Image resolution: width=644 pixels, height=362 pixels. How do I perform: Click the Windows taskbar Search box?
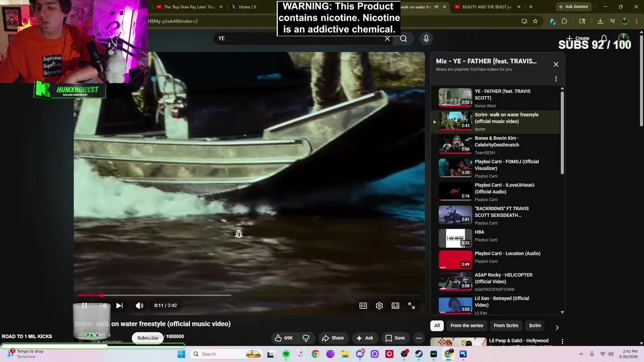click(227, 354)
